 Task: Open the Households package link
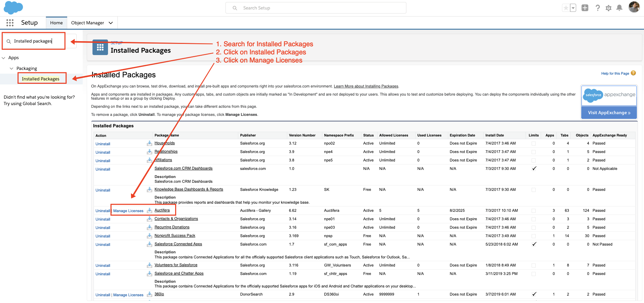165,143
